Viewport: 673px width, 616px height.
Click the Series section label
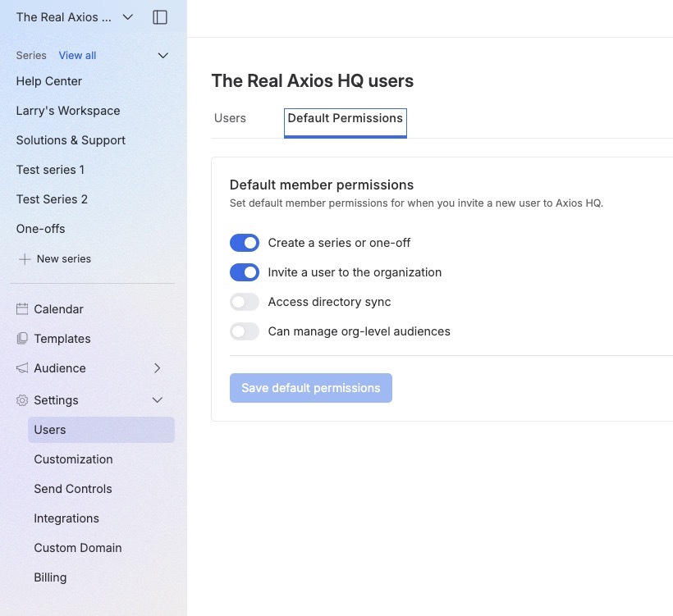tap(31, 55)
